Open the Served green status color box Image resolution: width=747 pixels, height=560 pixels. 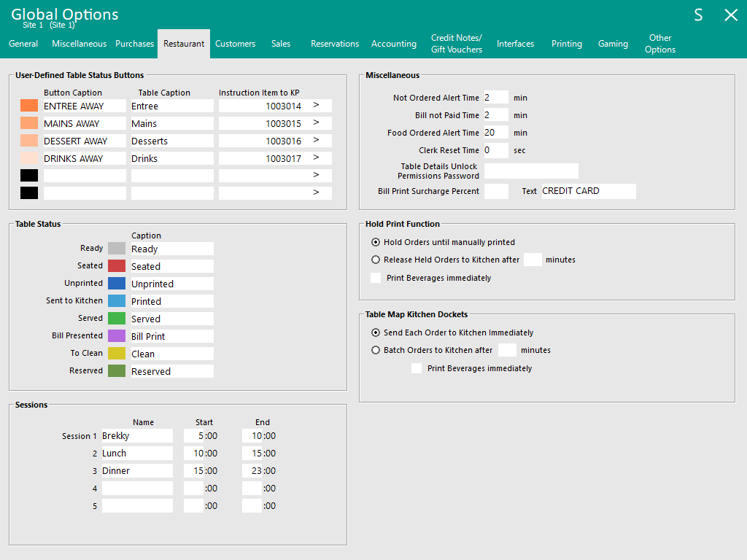[117, 319]
